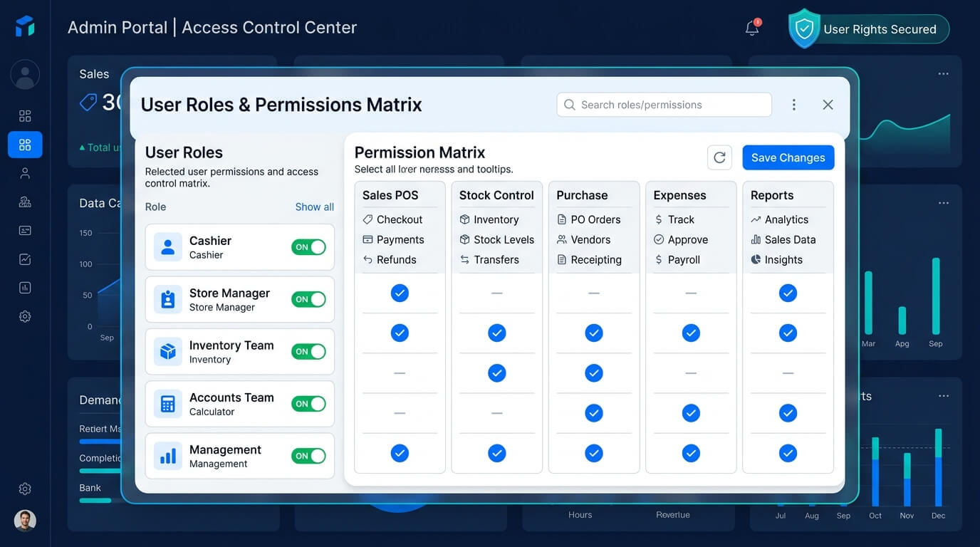Click the Transfers permission label
Screen dimensions: 980x547
496,259
